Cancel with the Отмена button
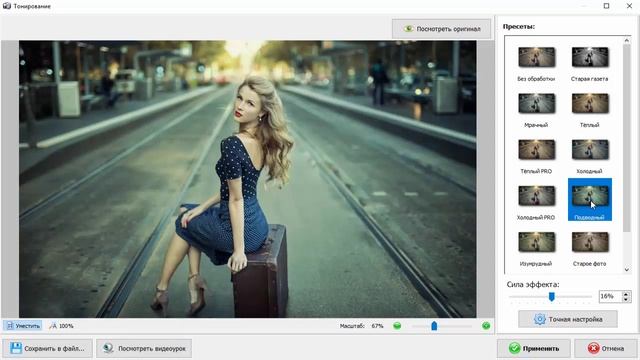Screen dimensions: 640x360 tap(606, 348)
